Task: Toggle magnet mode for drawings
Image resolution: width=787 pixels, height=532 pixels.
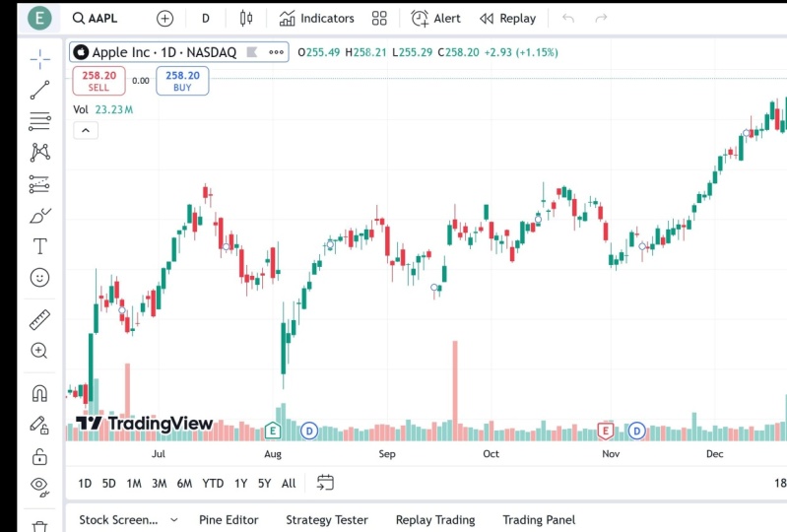Action: (x=39, y=393)
